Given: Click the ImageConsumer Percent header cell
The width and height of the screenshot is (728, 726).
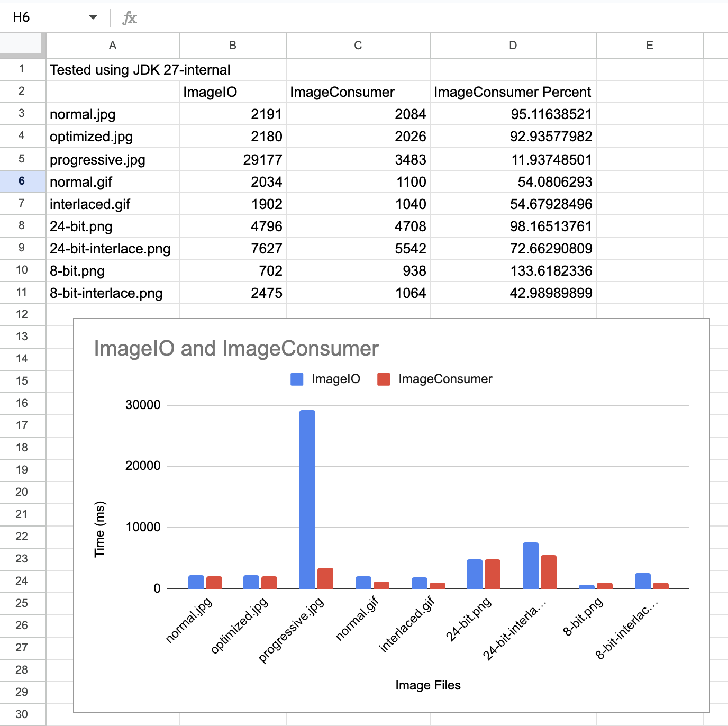Looking at the screenshot, I should [513, 92].
